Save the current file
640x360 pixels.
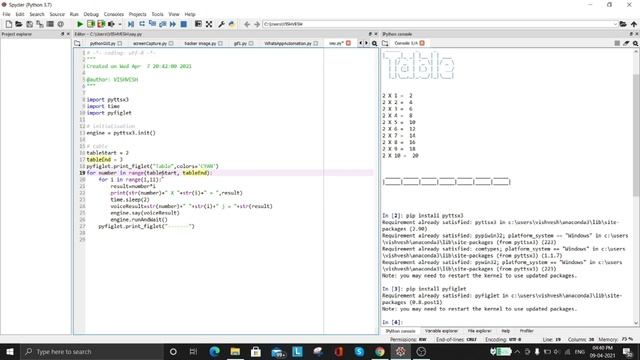click(29, 24)
